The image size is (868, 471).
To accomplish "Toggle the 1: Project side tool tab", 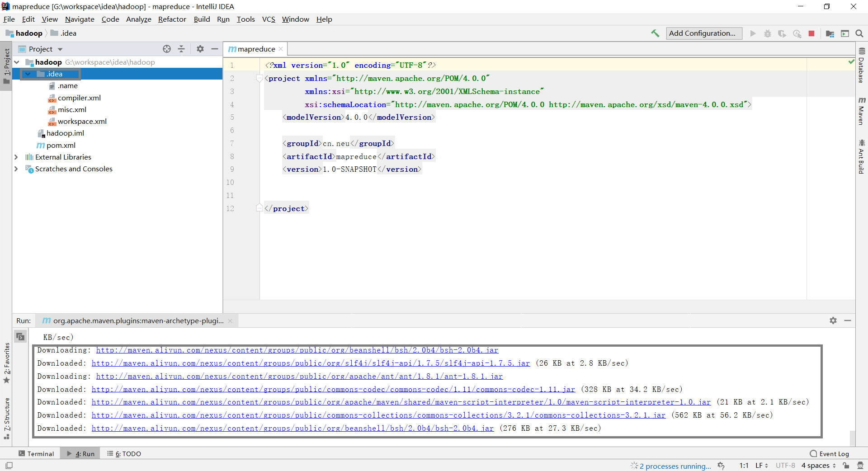I will click(x=6, y=66).
